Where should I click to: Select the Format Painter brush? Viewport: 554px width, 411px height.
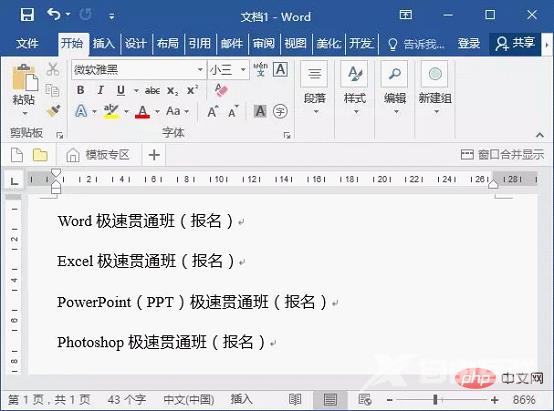53,111
